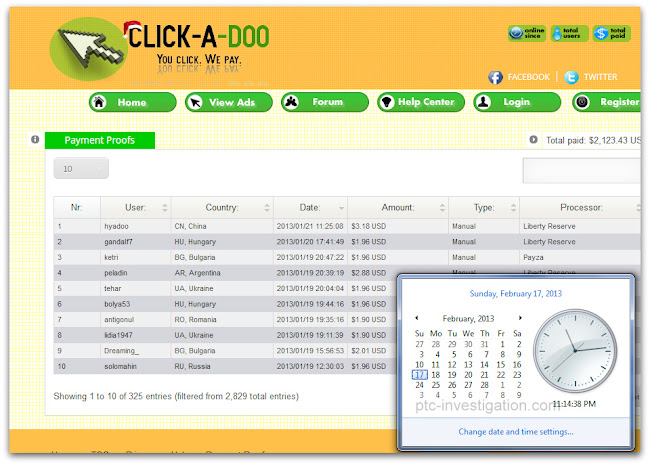Click user antigonul in the table

point(119,320)
